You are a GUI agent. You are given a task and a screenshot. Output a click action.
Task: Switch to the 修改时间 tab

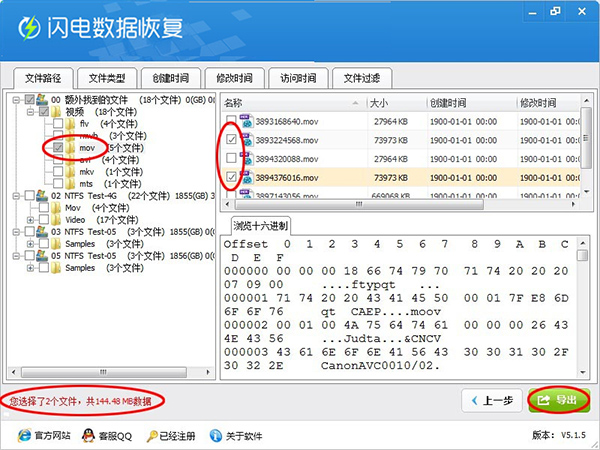[235, 78]
